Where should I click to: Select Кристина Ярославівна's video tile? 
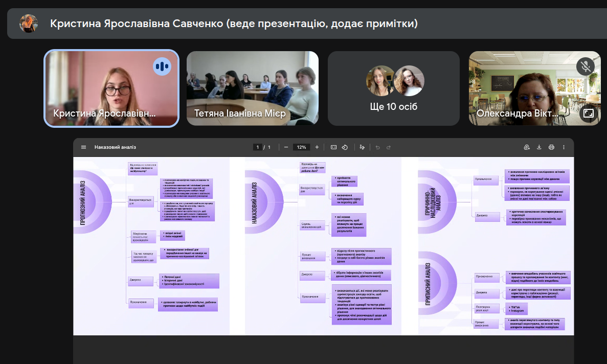tap(111, 88)
